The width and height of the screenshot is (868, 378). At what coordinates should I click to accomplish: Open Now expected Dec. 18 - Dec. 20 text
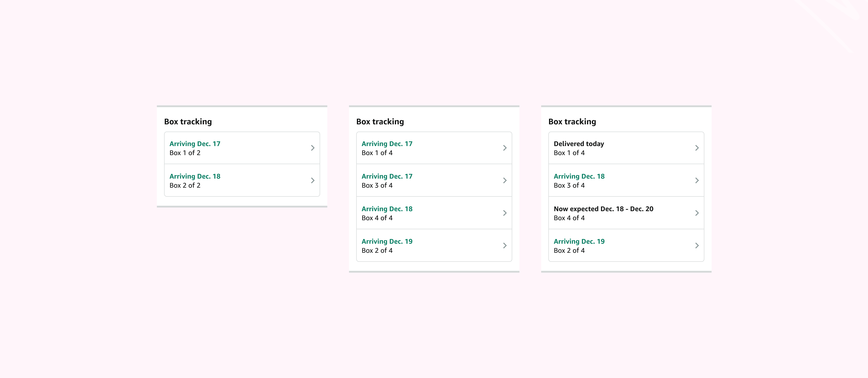603,209
